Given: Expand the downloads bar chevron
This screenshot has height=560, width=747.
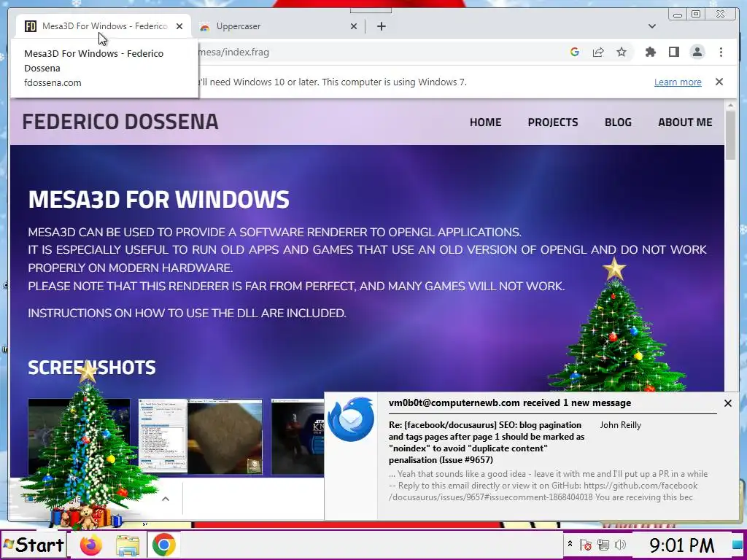Looking at the screenshot, I should click(166, 499).
